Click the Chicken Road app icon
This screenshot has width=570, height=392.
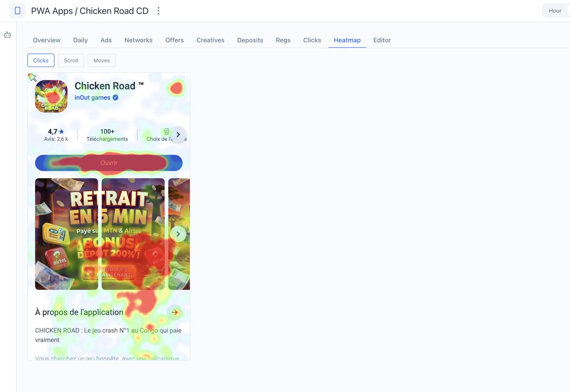click(51, 96)
